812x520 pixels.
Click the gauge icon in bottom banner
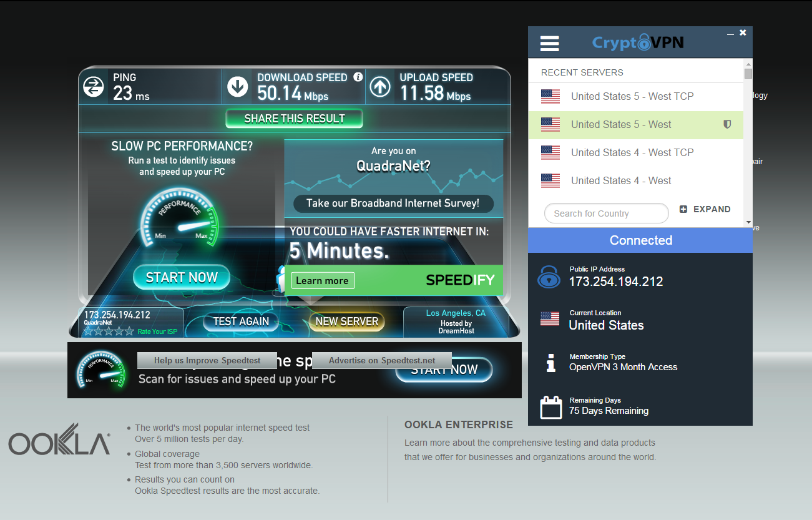pos(100,370)
